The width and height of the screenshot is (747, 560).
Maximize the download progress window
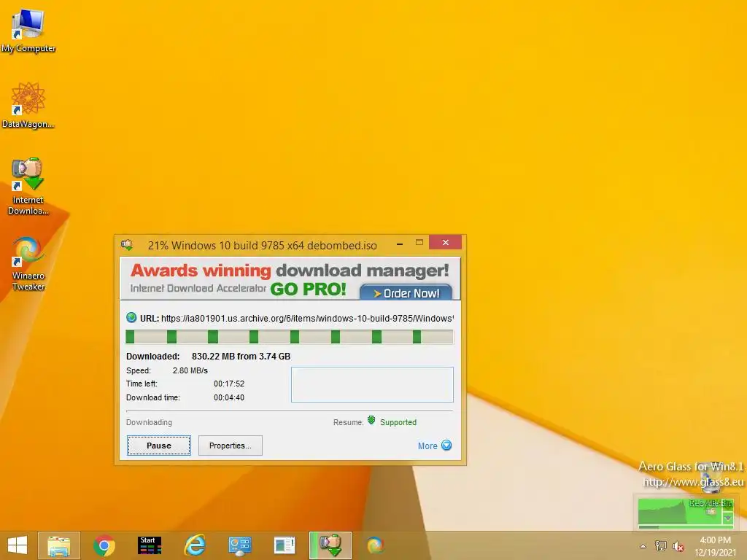(x=419, y=242)
